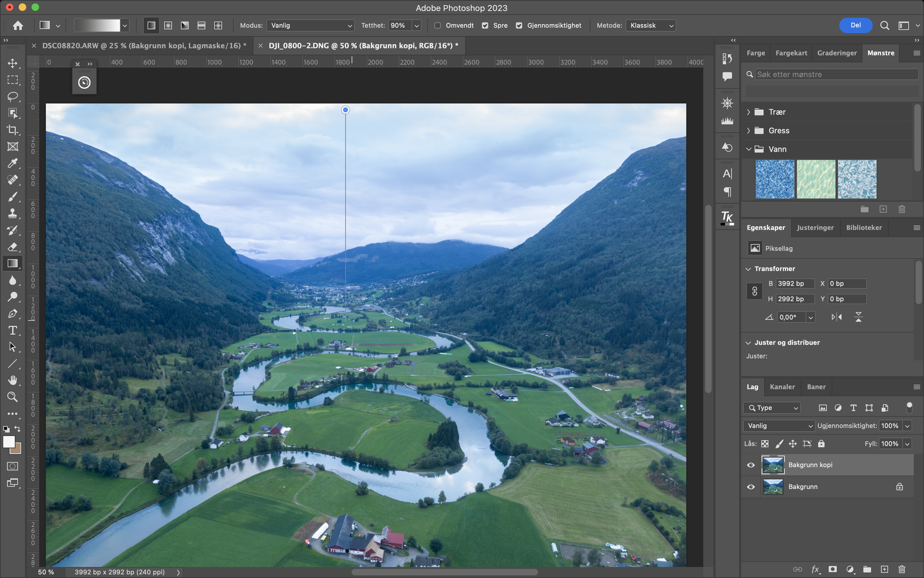This screenshot has height=578, width=924.
Task: Choose the radial gradient style icon
Action: (168, 26)
